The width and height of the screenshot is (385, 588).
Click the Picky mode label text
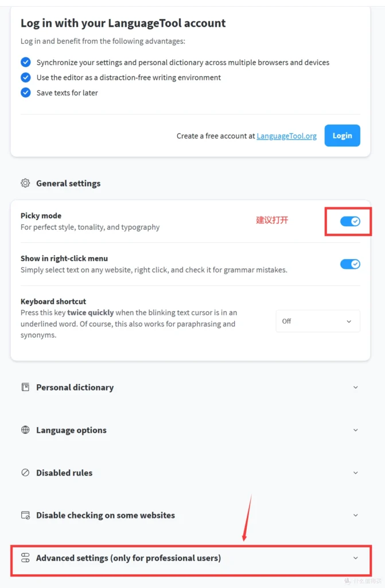(41, 216)
